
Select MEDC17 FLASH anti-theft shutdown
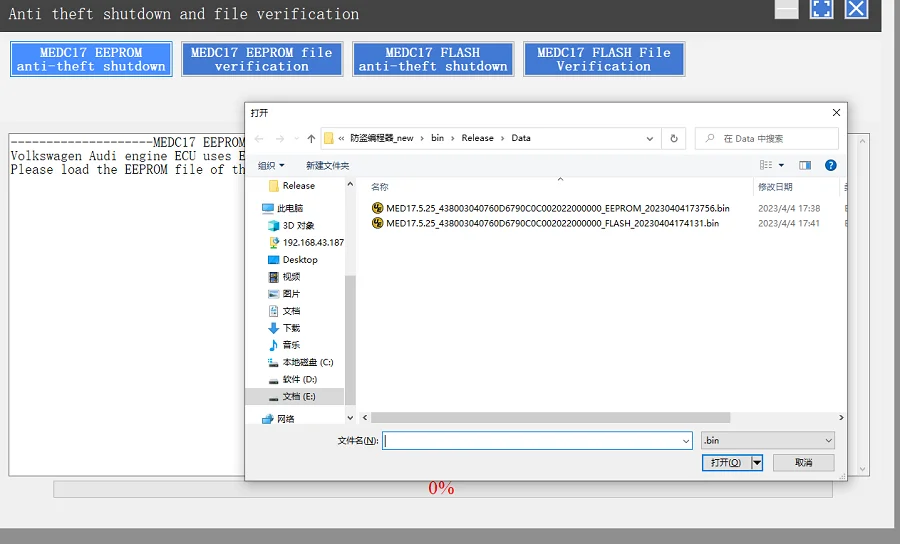click(x=433, y=59)
